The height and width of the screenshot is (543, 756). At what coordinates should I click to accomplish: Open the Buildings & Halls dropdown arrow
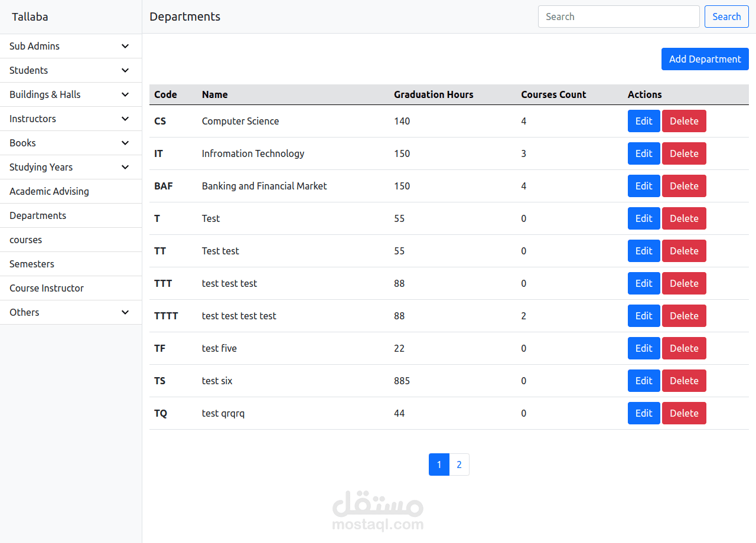(x=125, y=94)
